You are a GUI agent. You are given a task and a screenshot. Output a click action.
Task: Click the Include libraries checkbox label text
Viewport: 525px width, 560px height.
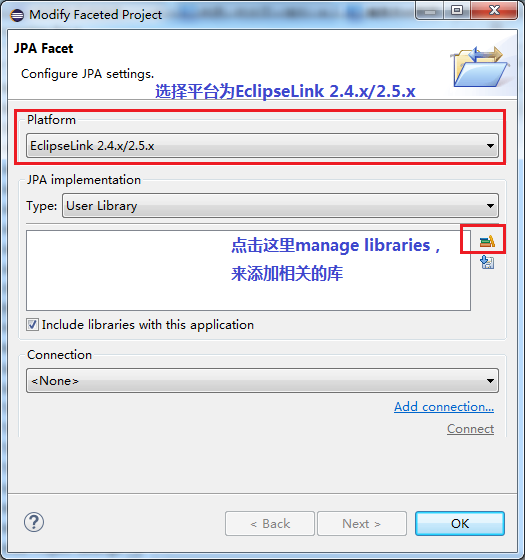pos(148,325)
